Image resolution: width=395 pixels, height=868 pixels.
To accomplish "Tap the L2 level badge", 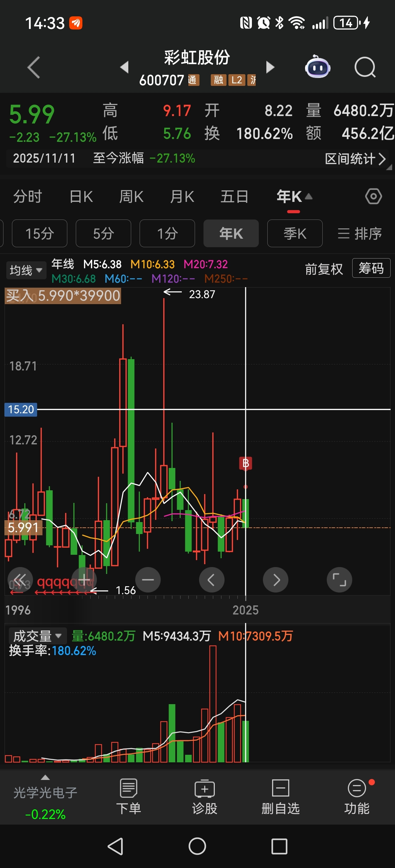I will (x=236, y=80).
